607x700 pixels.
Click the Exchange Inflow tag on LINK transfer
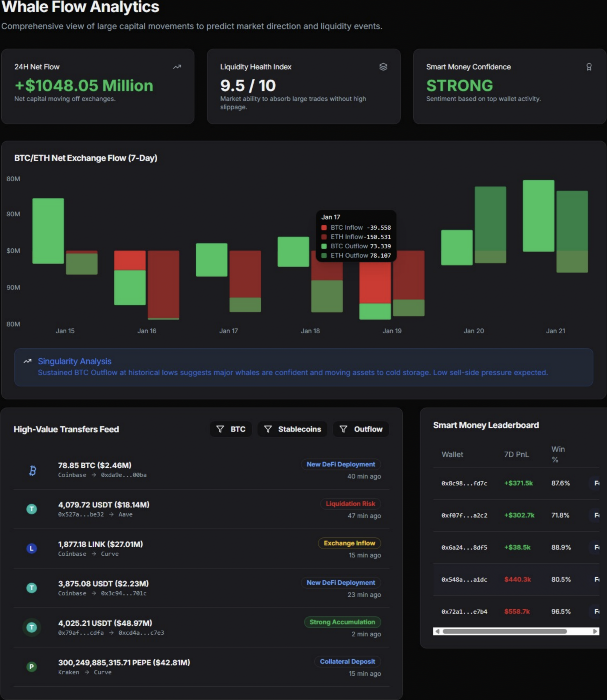pyautogui.click(x=349, y=543)
